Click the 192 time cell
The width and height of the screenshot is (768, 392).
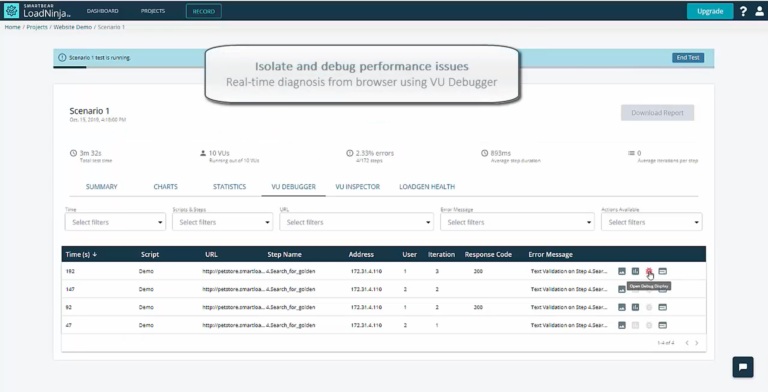click(70, 271)
